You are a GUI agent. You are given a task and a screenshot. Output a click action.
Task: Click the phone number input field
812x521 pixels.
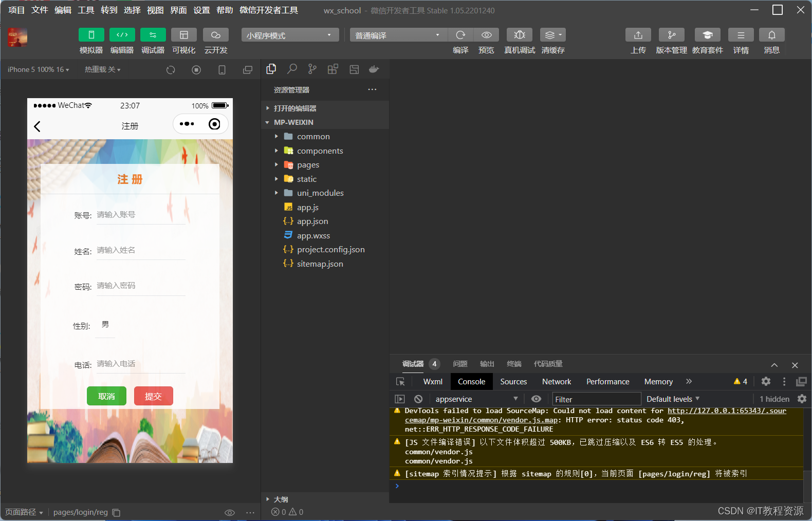pyautogui.click(x=140, y=364)
